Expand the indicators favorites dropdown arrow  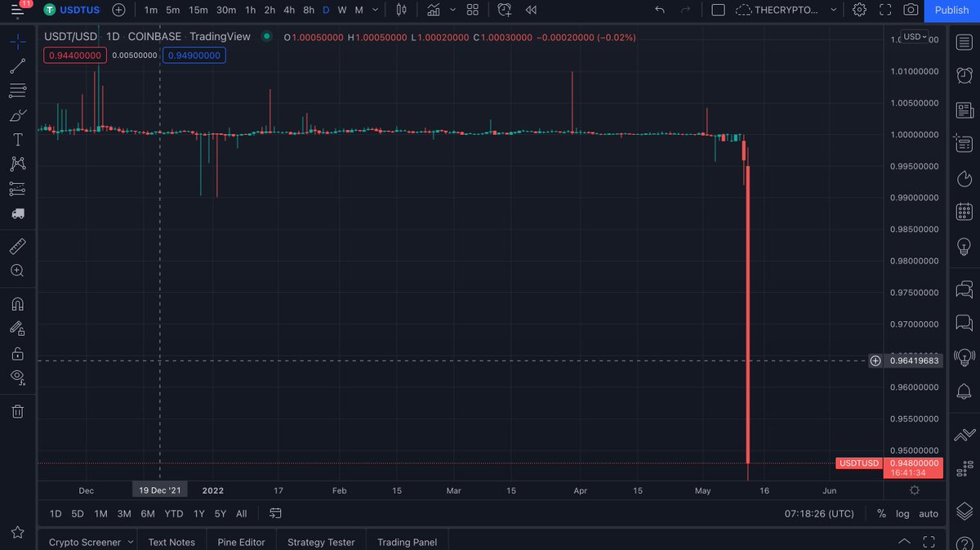pos(452,10)
